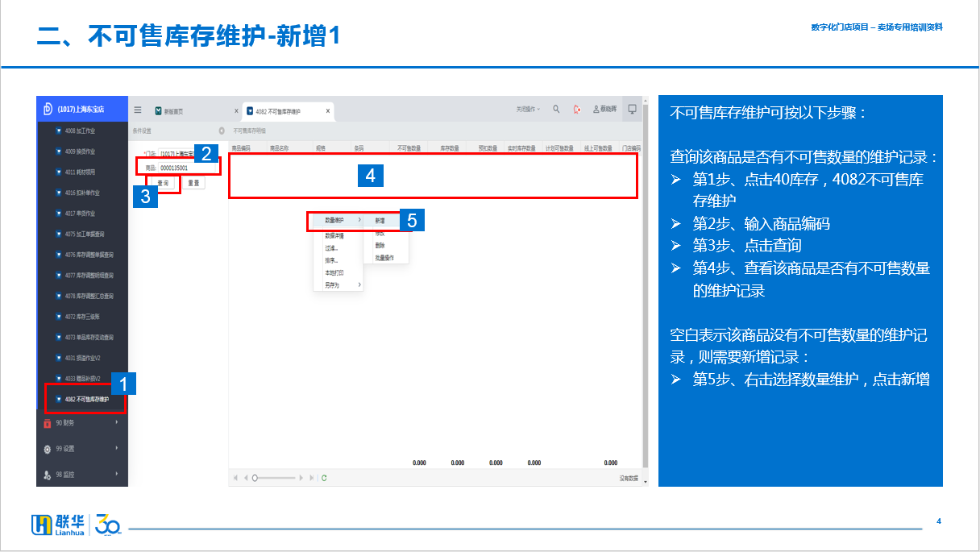Expand the 90 财务 sidebar section
Viewport: 980px width, 552px height.
(x=82, y=422)
